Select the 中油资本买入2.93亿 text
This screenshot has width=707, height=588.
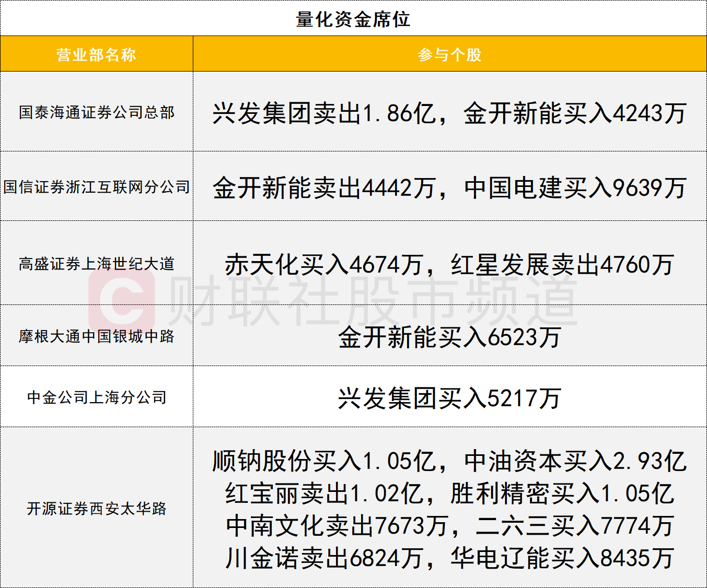[575, 461]
